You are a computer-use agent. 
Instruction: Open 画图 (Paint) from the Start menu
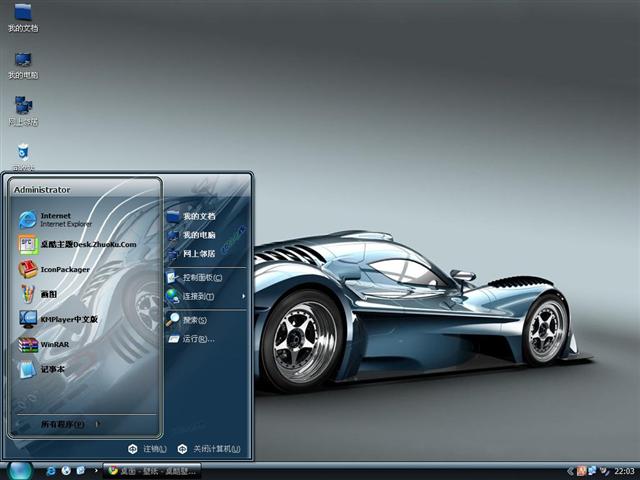(x=45, y=294)
